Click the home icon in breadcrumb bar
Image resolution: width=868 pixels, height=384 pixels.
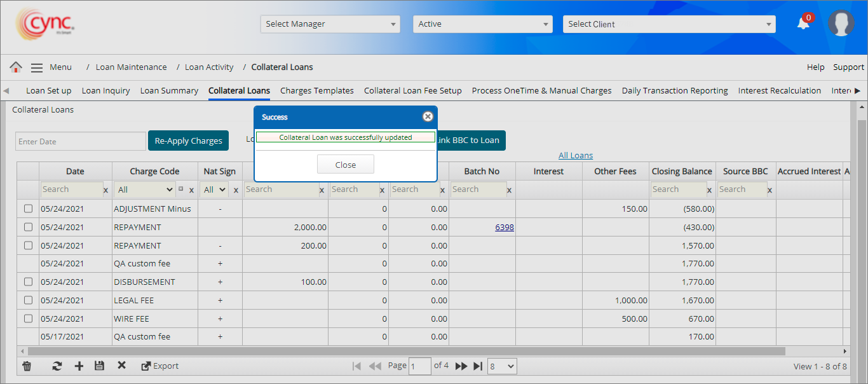pos(16,67)
